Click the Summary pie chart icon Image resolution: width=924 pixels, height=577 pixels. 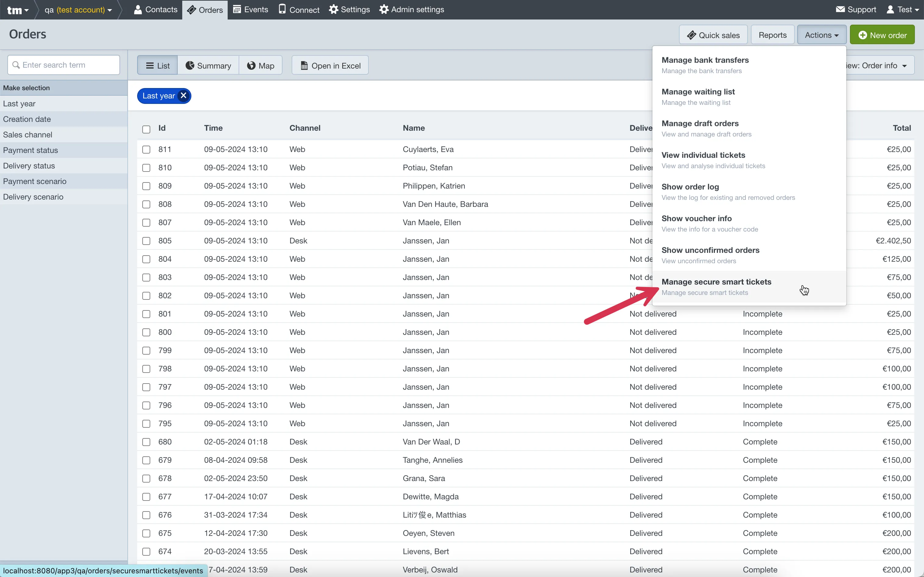click(190, 65)
